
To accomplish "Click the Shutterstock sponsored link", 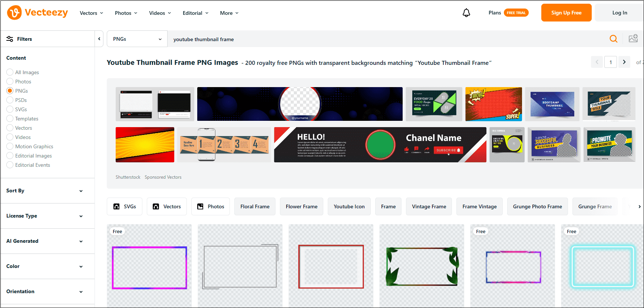I will point(128,177).
